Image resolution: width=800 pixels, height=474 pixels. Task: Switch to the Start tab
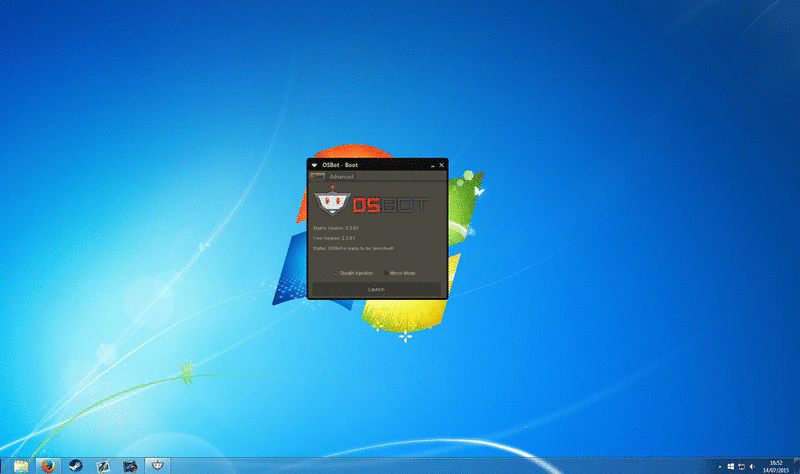pos(317,177)
